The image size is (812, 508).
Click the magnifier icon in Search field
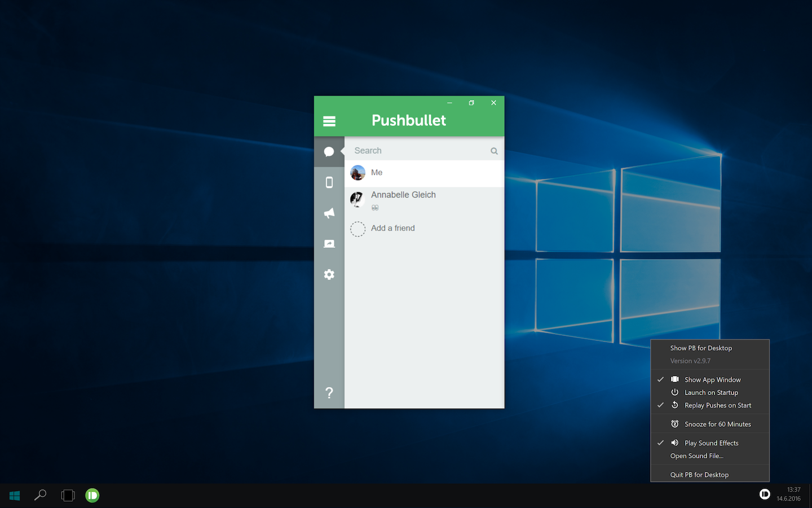coord(494,151)
